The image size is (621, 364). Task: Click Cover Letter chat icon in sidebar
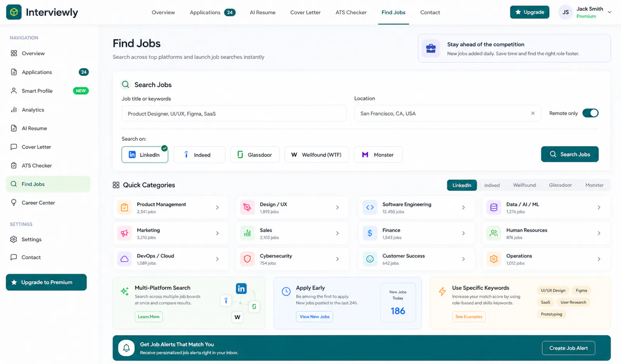pos(14,147)
